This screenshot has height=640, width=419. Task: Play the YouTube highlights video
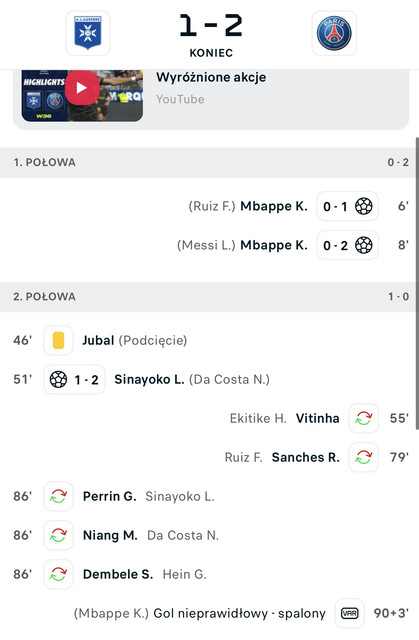pos(82,88)
